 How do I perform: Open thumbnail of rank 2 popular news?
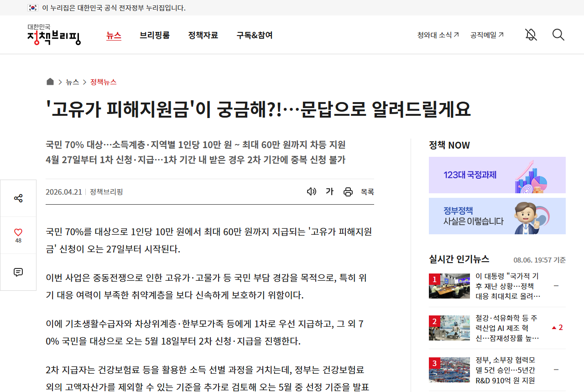pos(449,328)
